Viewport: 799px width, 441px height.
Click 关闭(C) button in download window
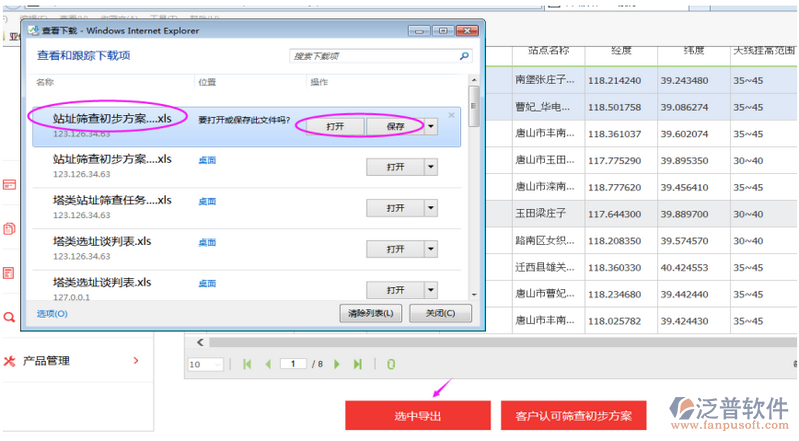pyautogui.click(x=440, y=313)
